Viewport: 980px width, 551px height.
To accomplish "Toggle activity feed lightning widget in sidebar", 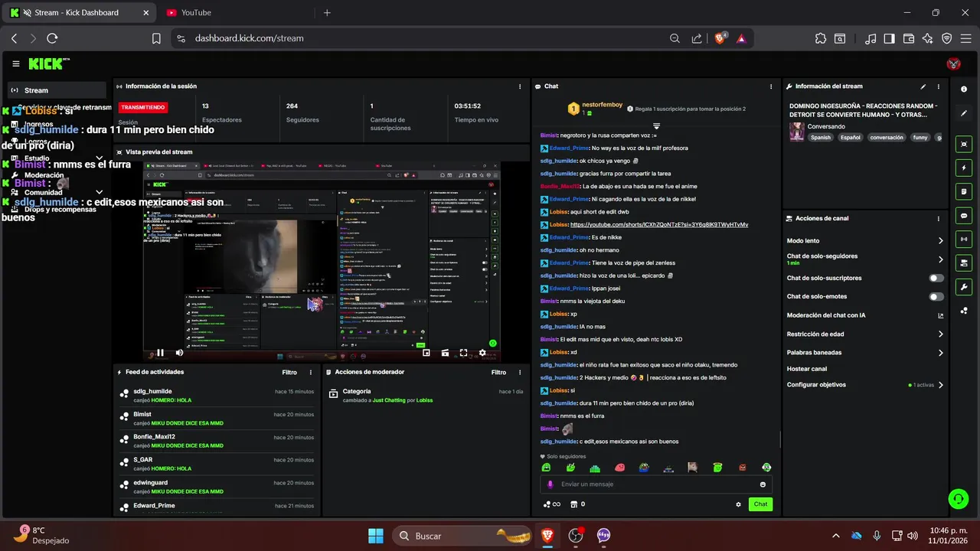I will (x=964, y=168).
